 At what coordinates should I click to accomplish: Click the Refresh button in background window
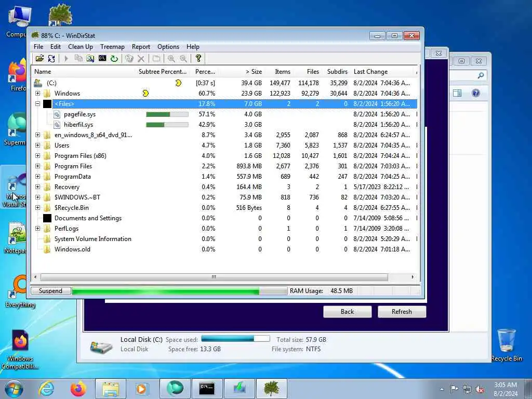[x=402, y=312]
